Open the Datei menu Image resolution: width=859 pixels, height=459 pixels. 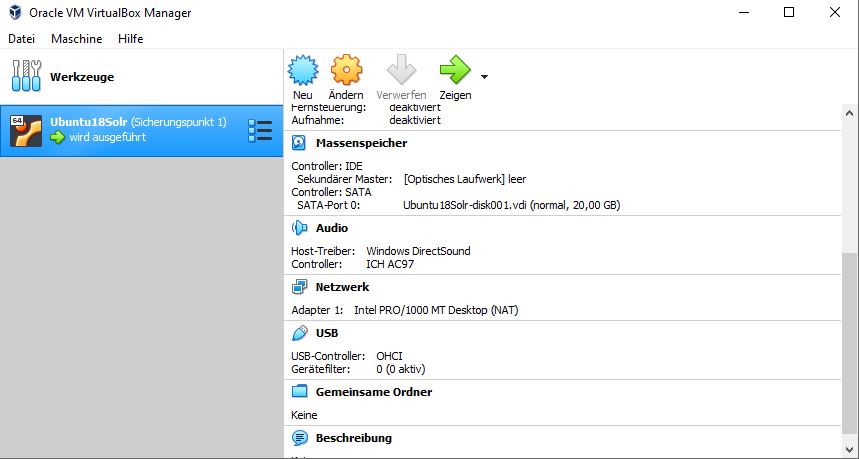click(x=21, y=39)
